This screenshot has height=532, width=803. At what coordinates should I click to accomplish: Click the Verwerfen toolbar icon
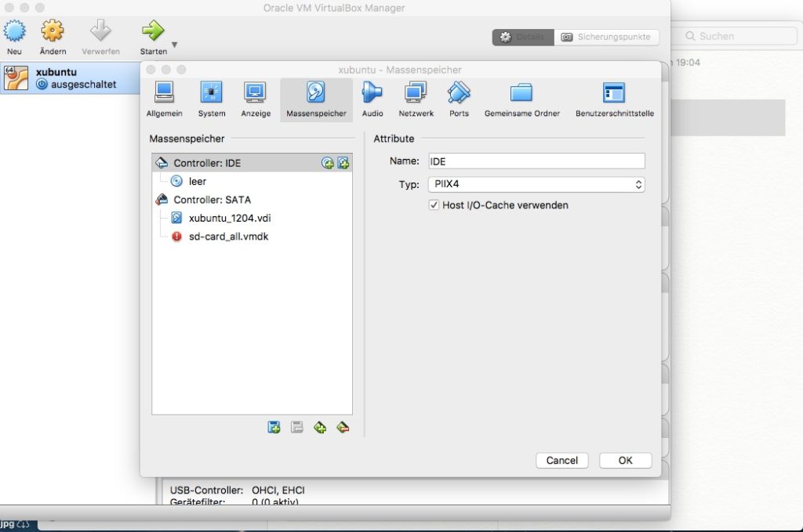point(100,31)
